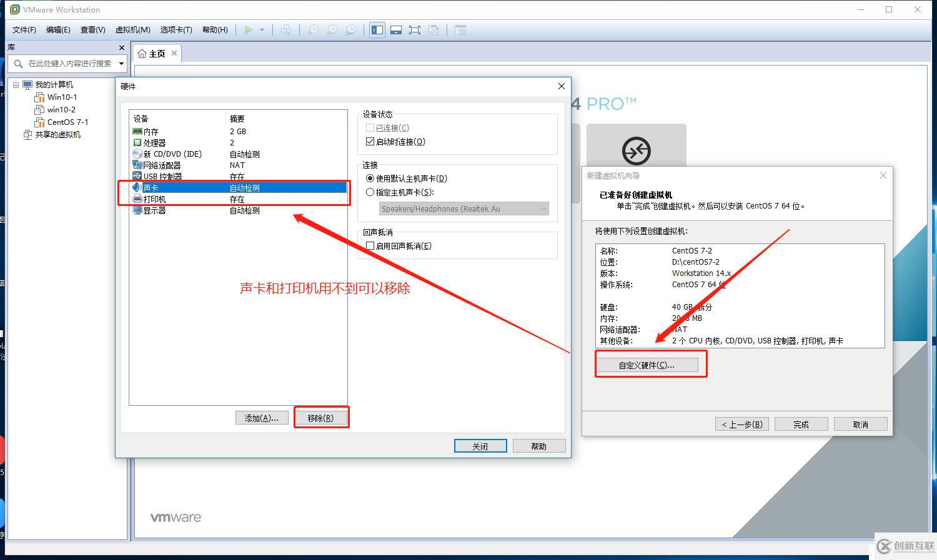Close the 新建虚拟机向导 window
The height and width of the screenshot is (560, 937).
[883, 175]
